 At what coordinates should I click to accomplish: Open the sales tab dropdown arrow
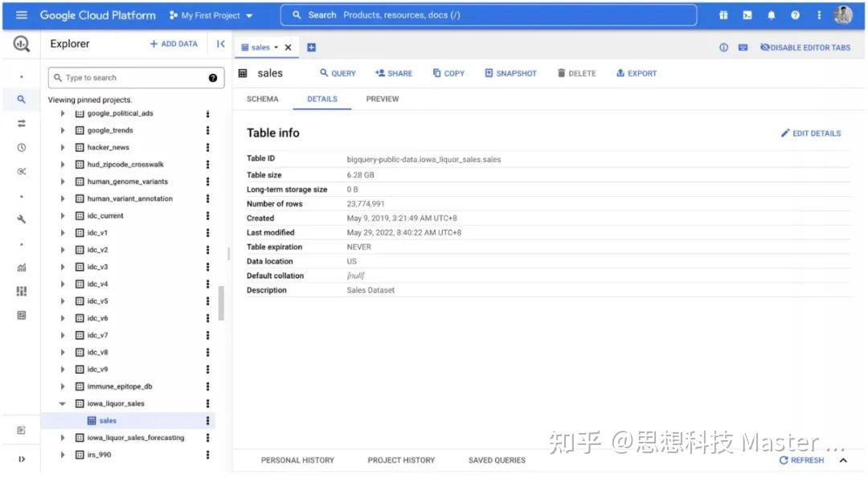pyautogui.click(x=276, y=47)
